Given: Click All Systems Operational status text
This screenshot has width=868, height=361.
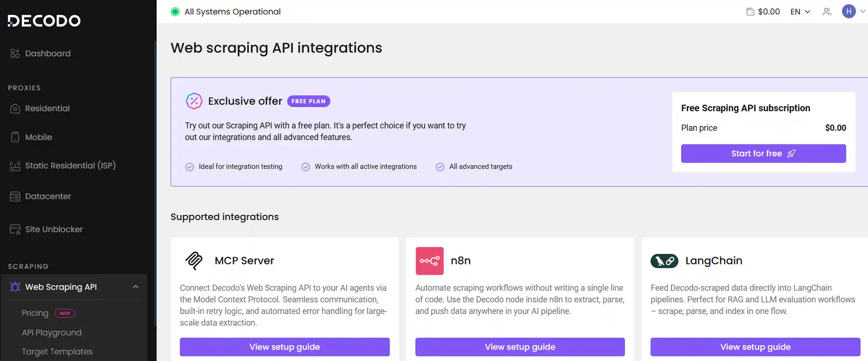Looking at the screenshot, I should (232, 12).
